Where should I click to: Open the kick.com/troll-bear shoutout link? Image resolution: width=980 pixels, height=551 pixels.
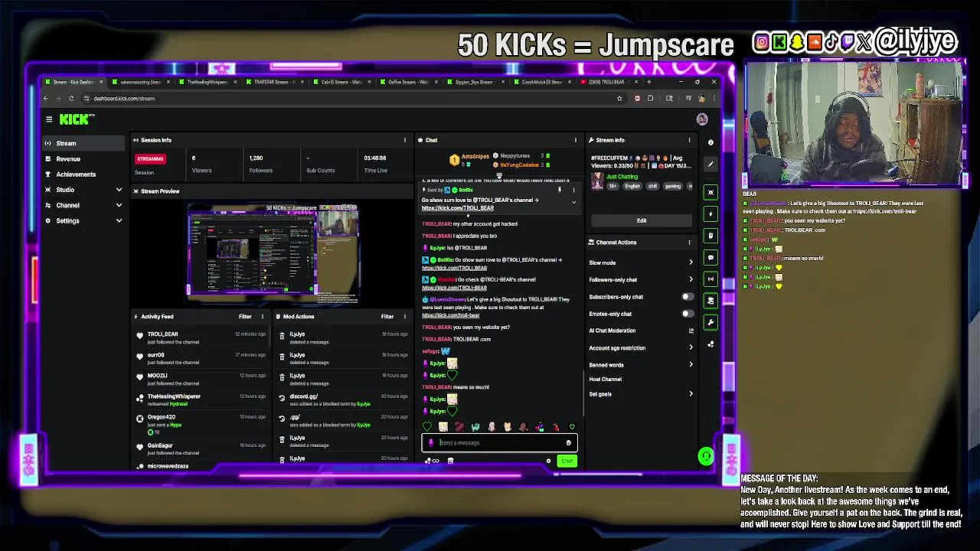(451, 315)
